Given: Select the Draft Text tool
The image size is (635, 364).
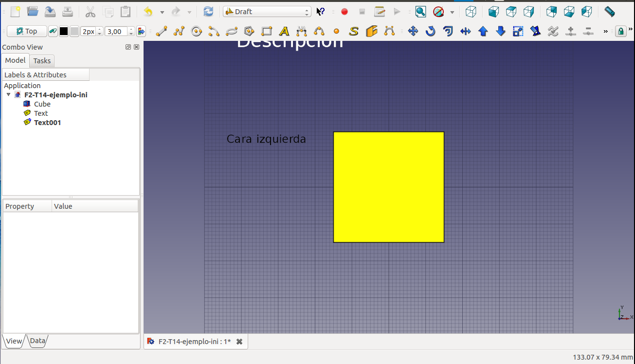Looking at the screenshot, I should pyautogui.click(x=284, y=32).
